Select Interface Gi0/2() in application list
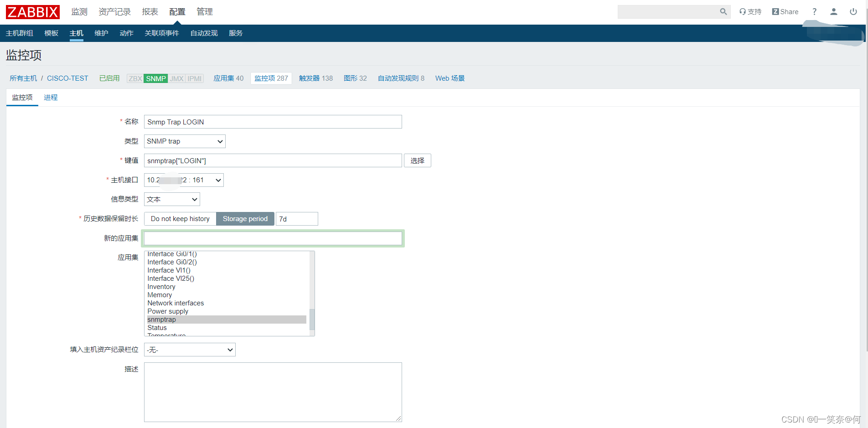 [x=227, y=262]
